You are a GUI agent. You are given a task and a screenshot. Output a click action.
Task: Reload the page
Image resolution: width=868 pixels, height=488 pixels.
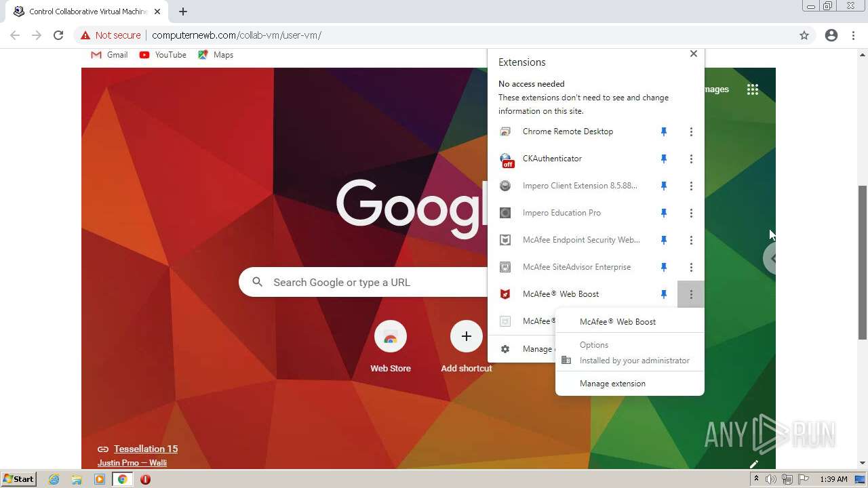point(58,35)
